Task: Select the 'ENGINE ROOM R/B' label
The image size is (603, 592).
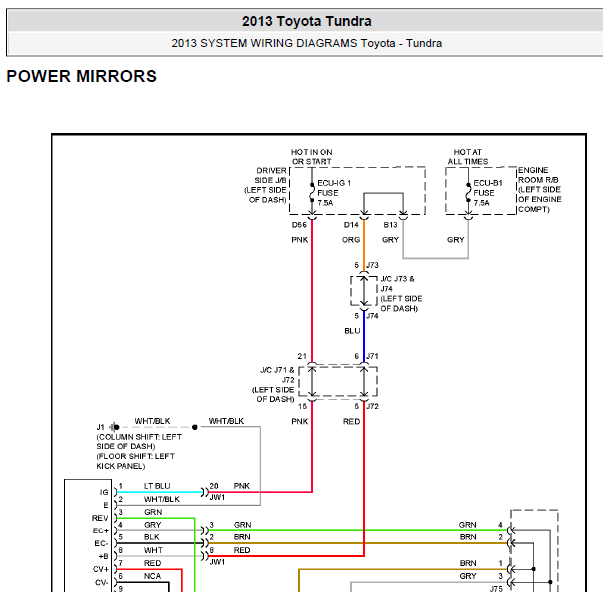Action: pos(538,175)
